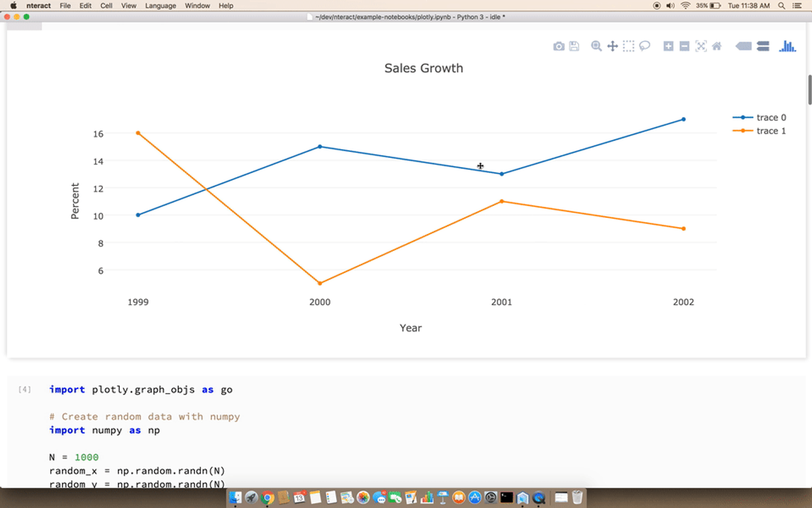Toggle compare data on hover mode
This screenshot has height=508, width=812.
click(762, 46)
